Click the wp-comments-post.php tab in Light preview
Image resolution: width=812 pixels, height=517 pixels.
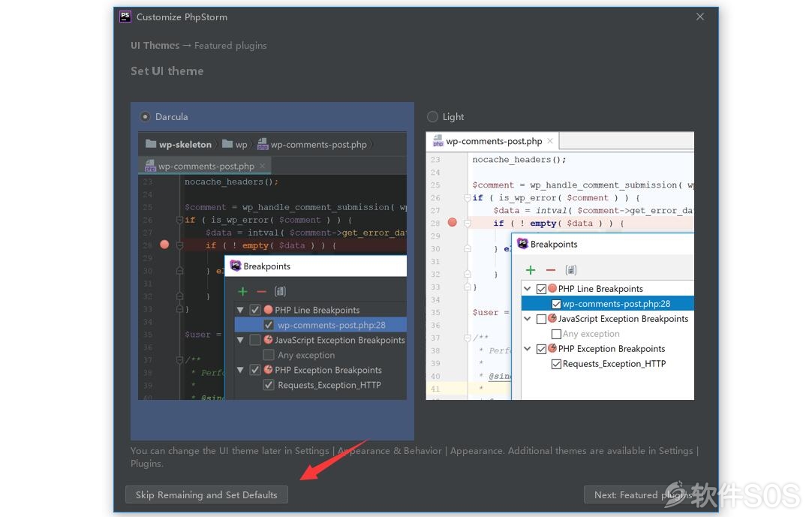[492, 141]
